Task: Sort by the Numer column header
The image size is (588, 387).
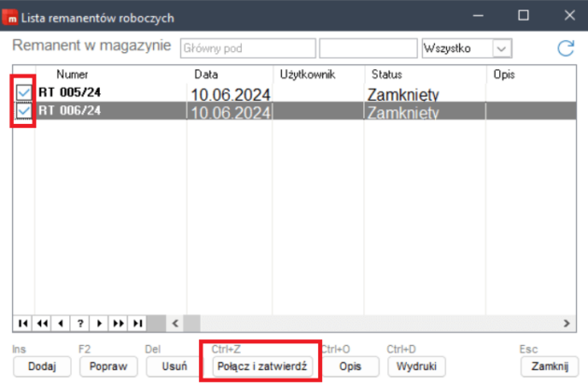Action: point(71,73)
